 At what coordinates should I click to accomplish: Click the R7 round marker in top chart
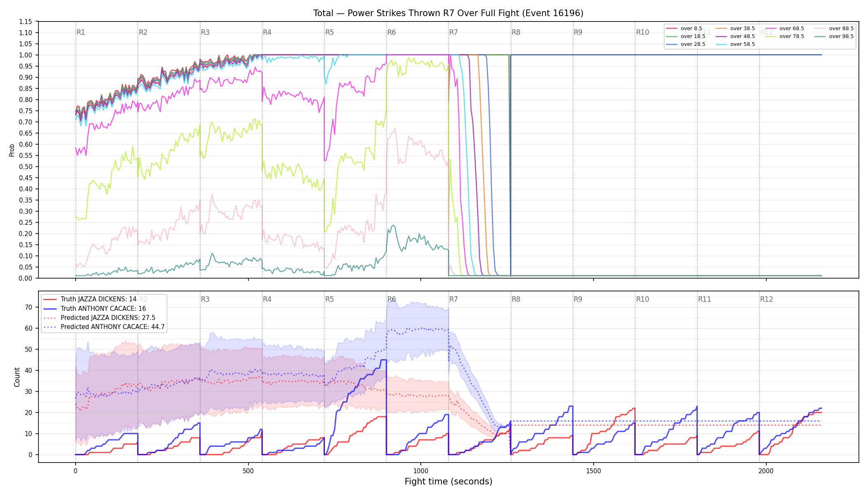pos(453,32)
